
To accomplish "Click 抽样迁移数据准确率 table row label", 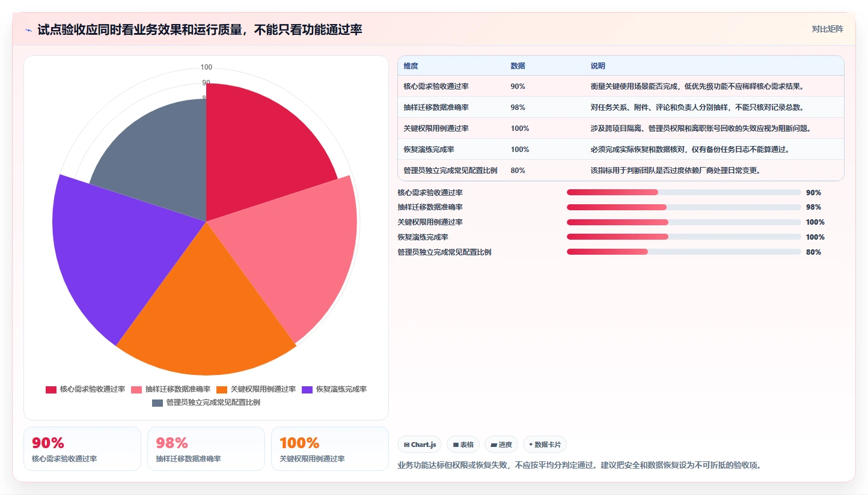I will point(436,108).
